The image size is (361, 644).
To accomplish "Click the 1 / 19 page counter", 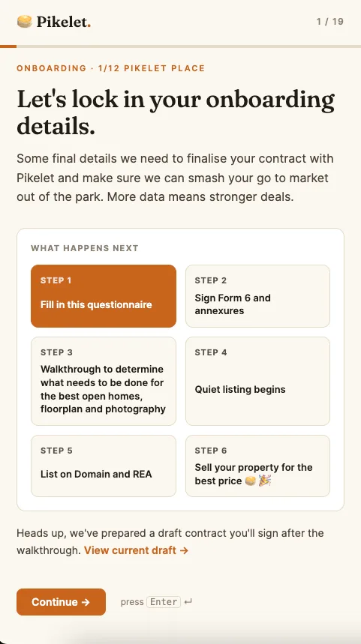I will point(330,21).
